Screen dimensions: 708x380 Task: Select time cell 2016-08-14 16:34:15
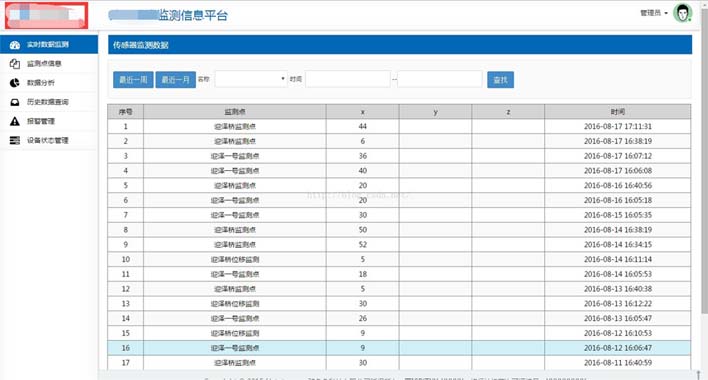point(618,245)
